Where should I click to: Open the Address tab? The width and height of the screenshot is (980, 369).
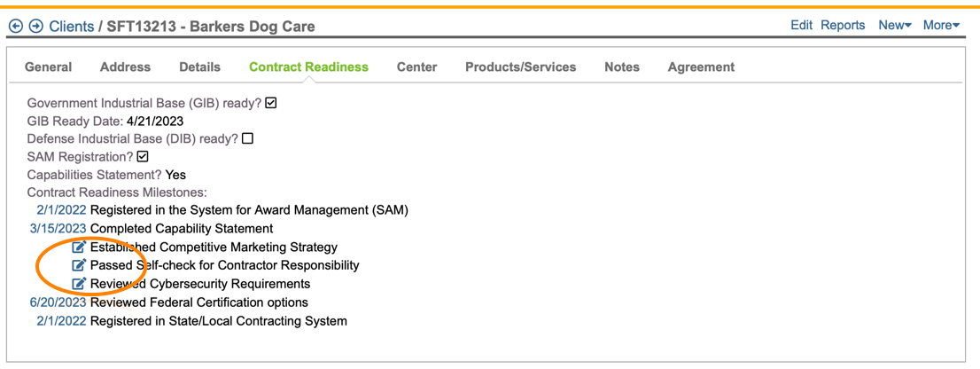coord(125,67)
